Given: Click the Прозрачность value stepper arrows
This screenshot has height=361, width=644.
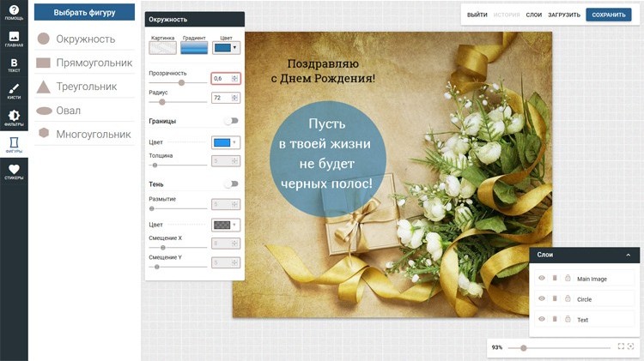Looking at the screenshot, I should [x=234, y=78].
